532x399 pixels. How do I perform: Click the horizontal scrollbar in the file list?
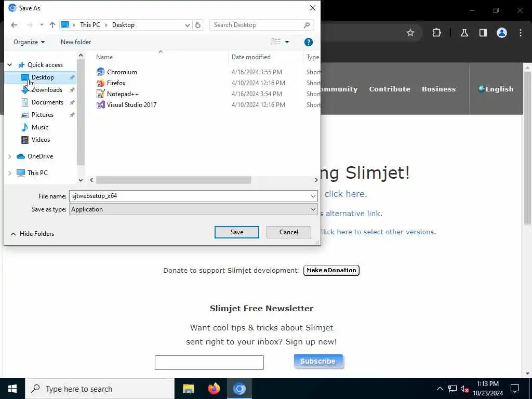tap(174, 180)
